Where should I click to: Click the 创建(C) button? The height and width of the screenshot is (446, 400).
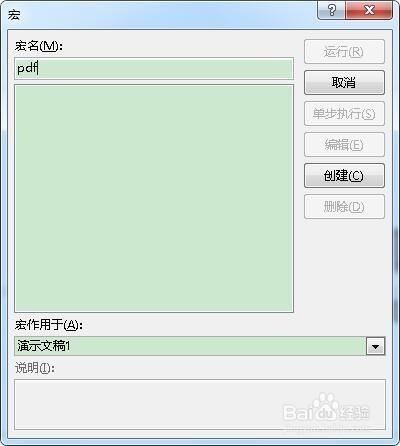pos(344,176)
